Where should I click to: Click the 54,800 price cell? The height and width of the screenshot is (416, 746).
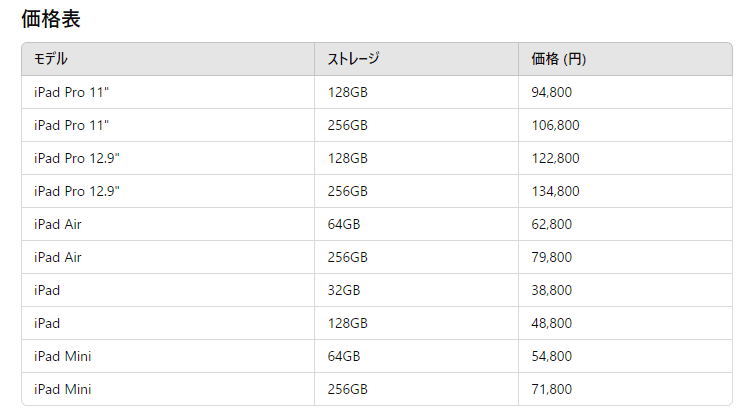pos(551,356)
